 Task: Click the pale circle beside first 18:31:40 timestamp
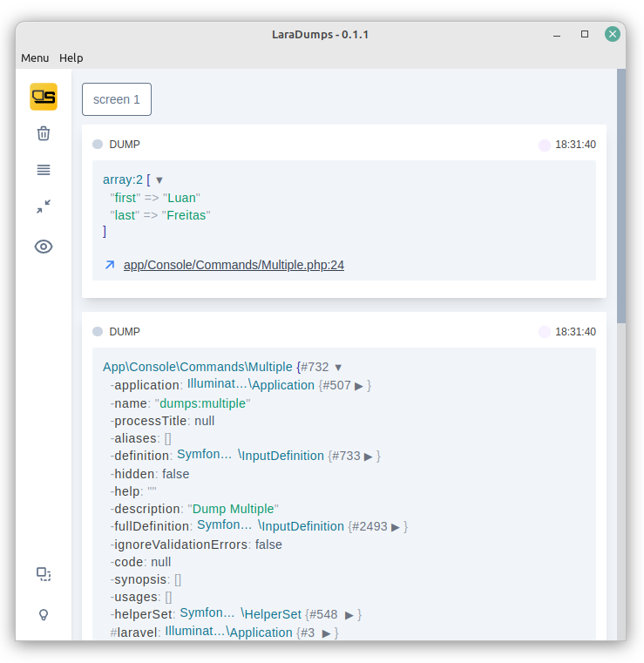tap(544, 145)
